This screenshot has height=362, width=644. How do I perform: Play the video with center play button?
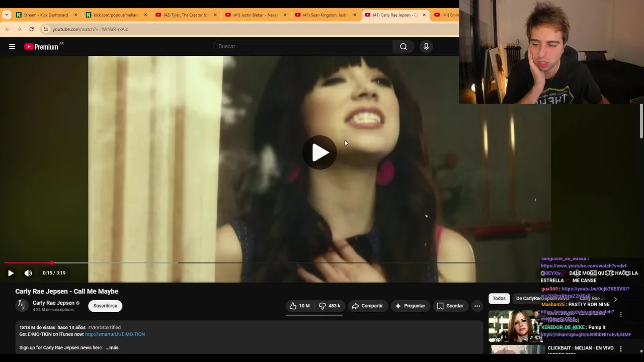319,152
